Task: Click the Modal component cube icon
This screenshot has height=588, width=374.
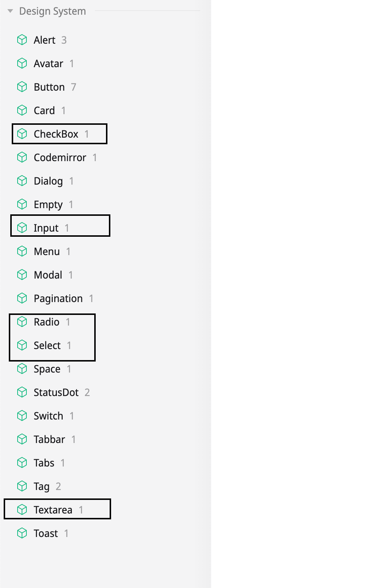Action: [x=22, y=275]
